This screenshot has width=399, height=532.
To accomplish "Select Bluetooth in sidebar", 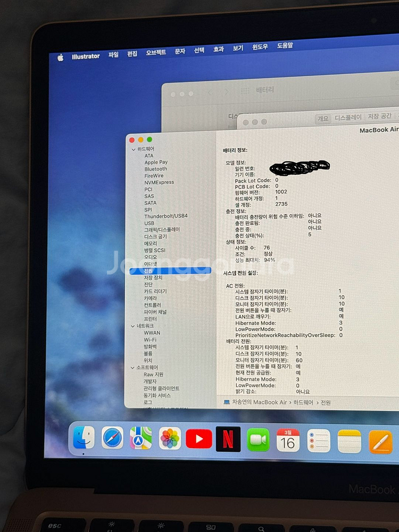I will pyautogui.click(x=155, y=169).
